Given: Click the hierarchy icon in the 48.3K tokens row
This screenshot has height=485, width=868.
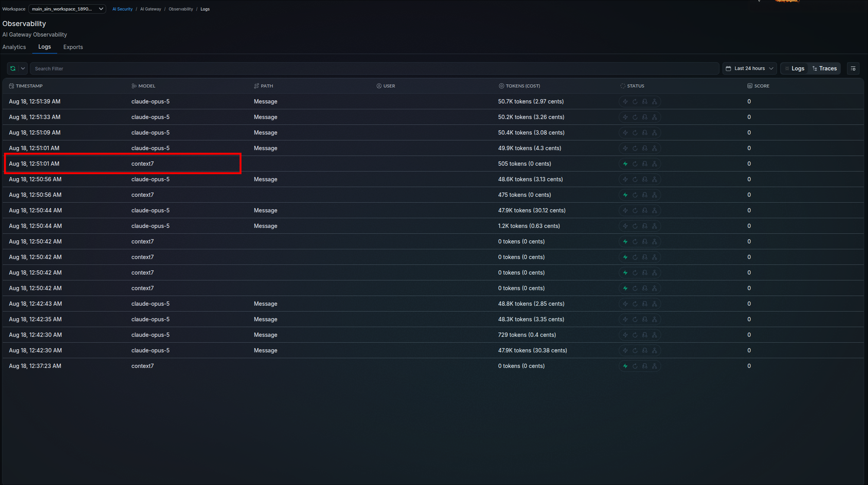Looking at the screenshot, I should (654, 319).
